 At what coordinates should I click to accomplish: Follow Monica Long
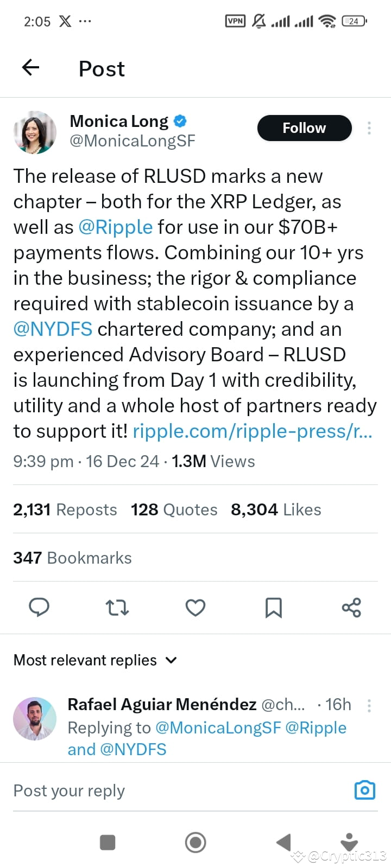click(304, 128)
